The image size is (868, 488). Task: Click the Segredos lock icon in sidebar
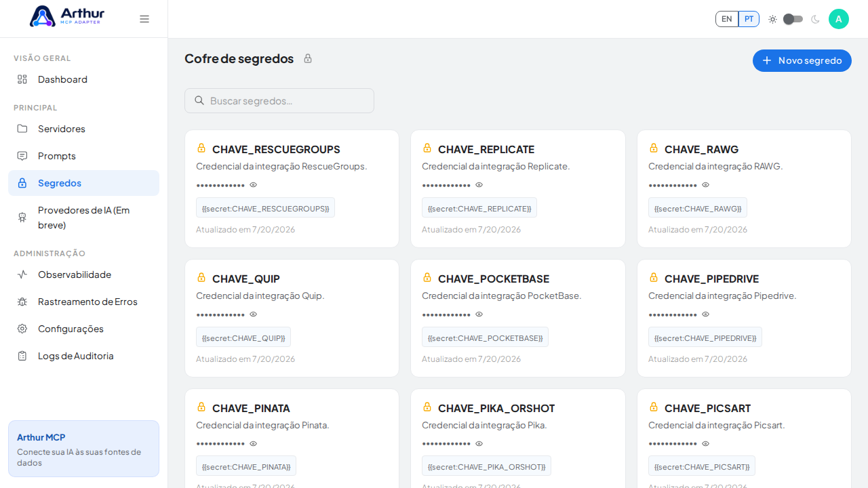click(x=22, y=183)
